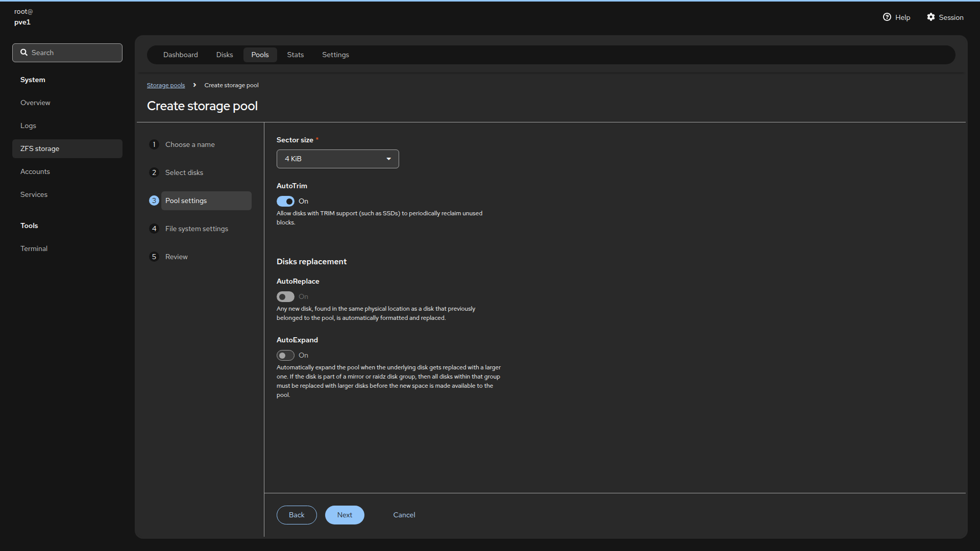Click the search magnifier icon
980x551 pixels.
(x=24, y=53)
